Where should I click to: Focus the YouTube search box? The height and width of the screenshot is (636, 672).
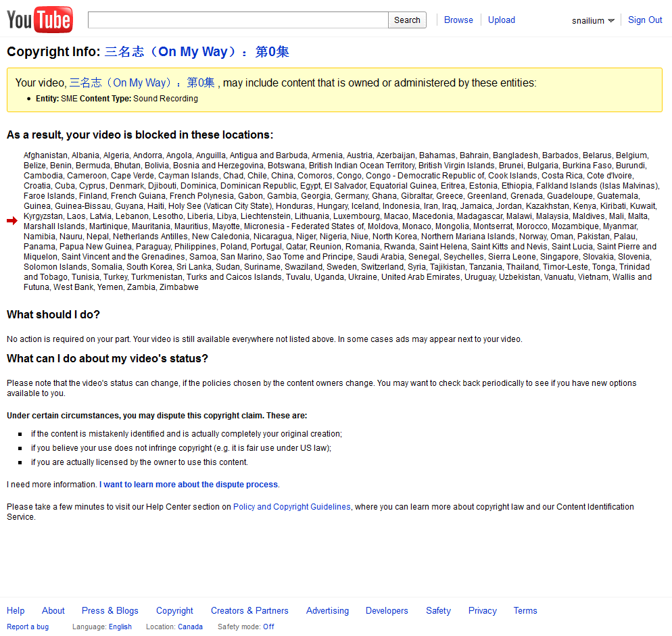click(x=238, y=20)
